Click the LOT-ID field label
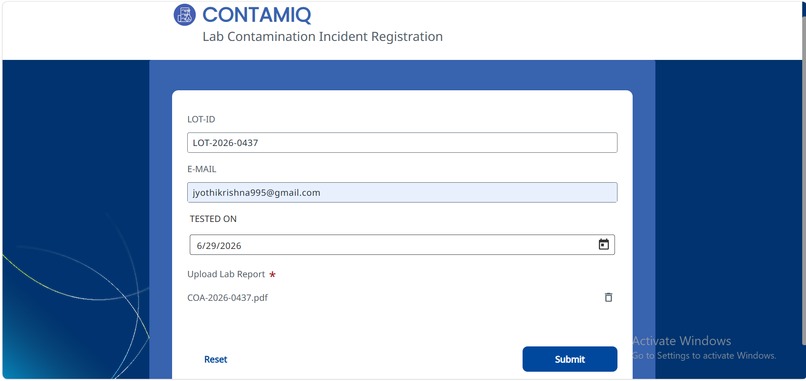806x381 pixels. tap(201, 119)
